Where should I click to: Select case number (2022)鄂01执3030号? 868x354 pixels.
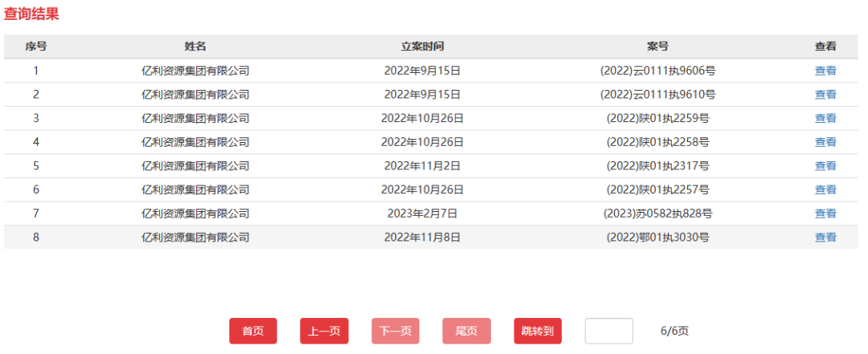(657, 238)
